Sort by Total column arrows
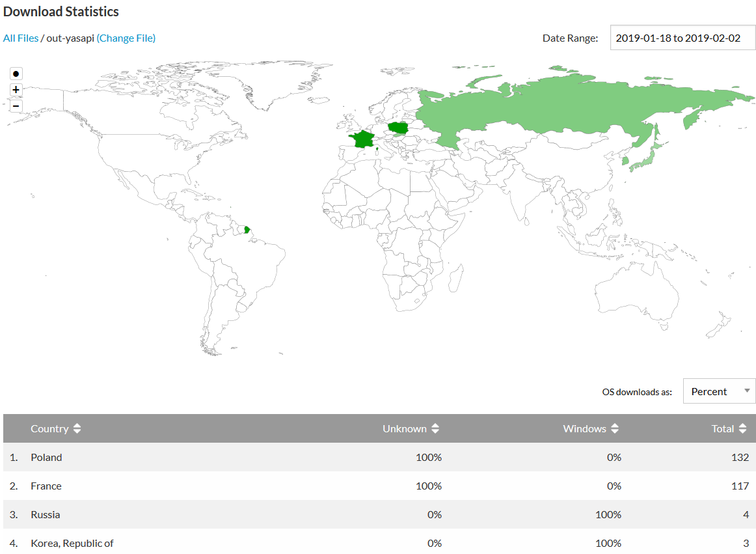The image size is (756, 554). (742, 429)
